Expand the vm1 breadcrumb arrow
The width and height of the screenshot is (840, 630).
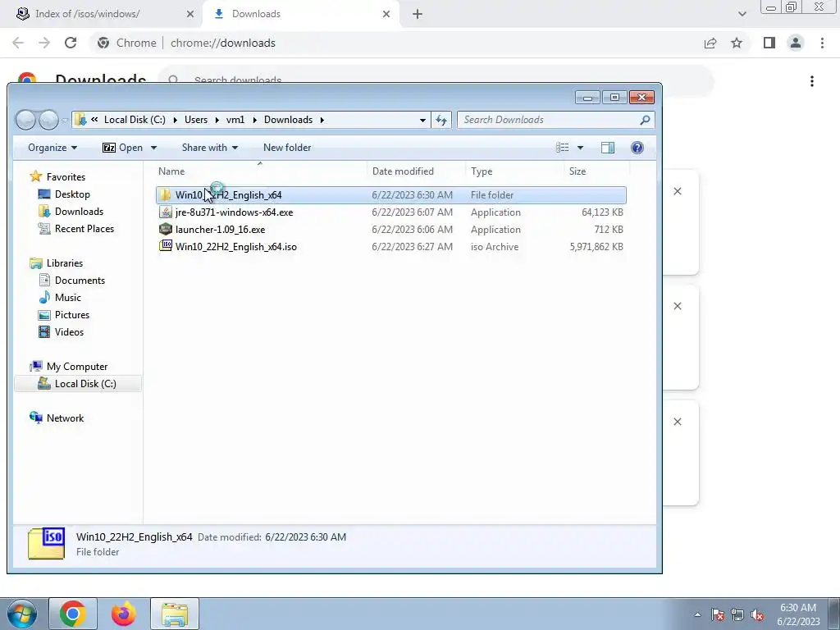[x=254, y=120]
